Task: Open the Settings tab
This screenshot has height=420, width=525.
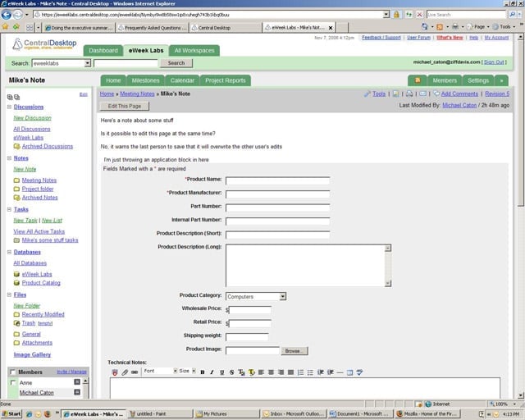Action: coord(477,80)
